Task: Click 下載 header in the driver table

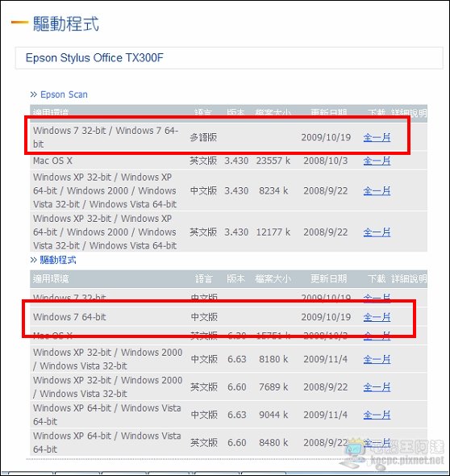Action: (x=377, y=278)
